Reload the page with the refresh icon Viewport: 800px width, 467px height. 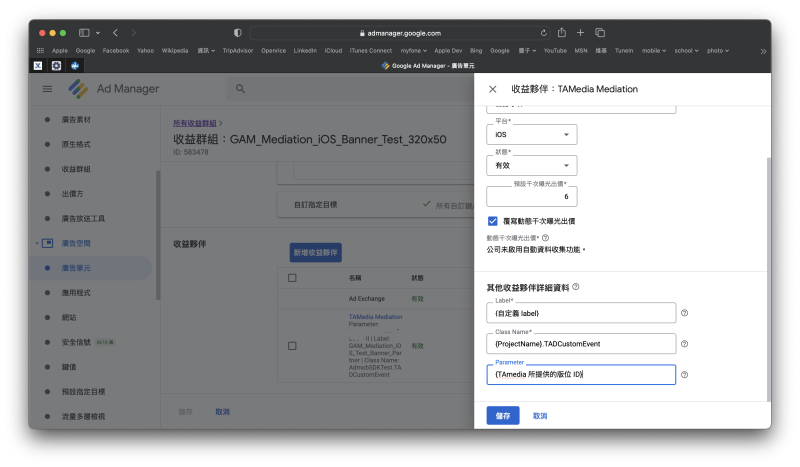[544, 33]
